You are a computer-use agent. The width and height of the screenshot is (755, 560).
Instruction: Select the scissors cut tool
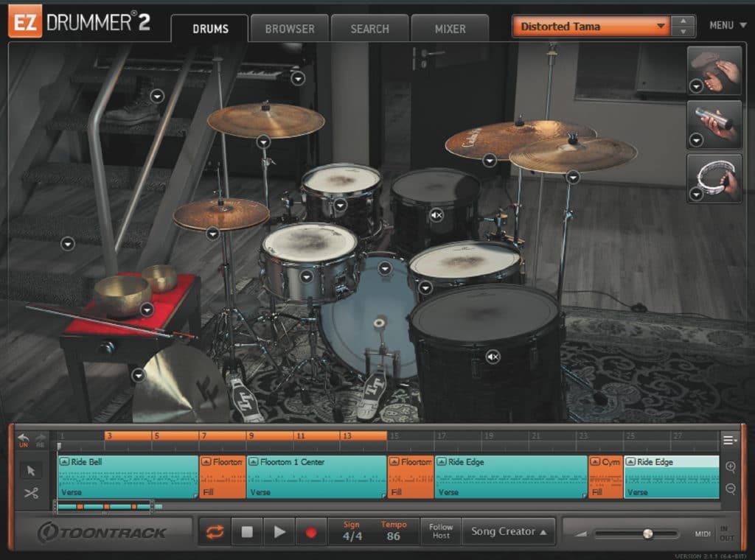pyautogui.click(x=31, y=493)
